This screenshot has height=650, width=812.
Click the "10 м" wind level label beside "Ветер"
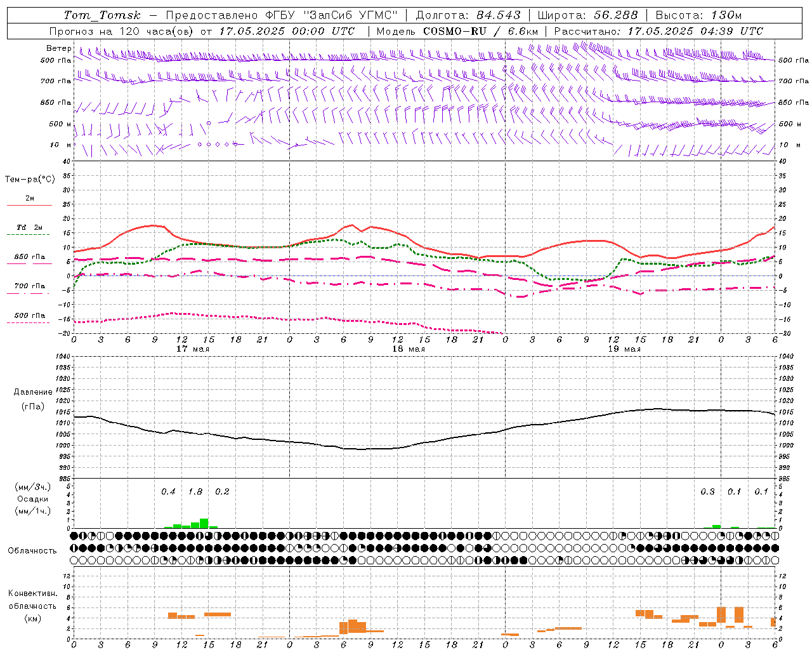[x=61, y=145]
